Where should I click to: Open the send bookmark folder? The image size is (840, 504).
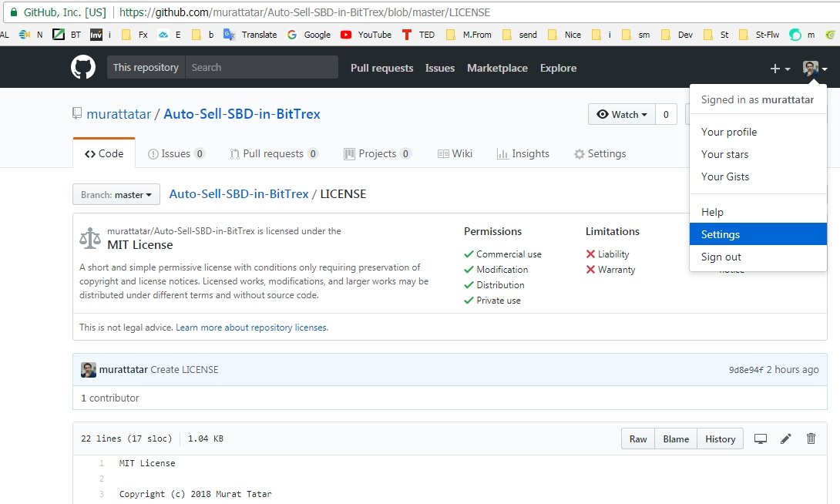[x=519, y=35]
